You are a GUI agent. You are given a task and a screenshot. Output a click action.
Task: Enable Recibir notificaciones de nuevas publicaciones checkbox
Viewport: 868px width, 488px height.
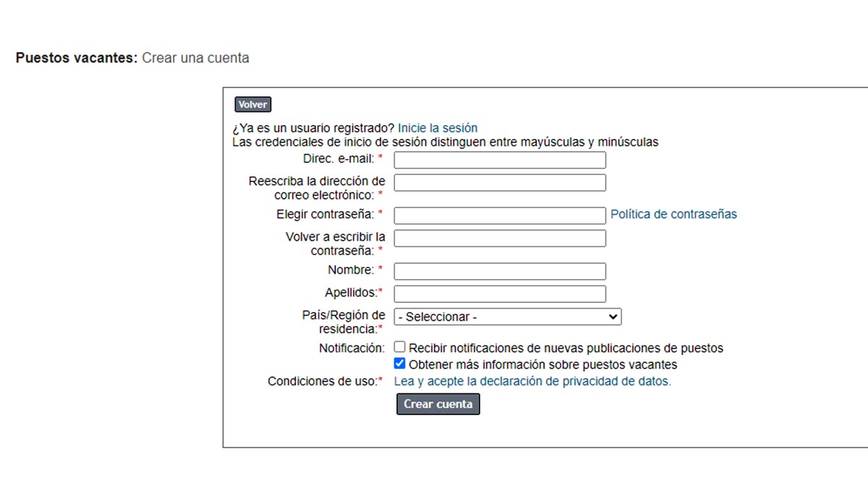400,347
